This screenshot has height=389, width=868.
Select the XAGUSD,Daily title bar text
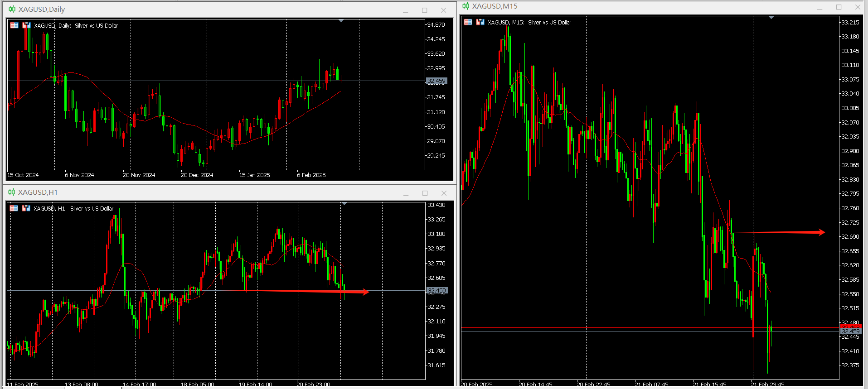(42, 10)
